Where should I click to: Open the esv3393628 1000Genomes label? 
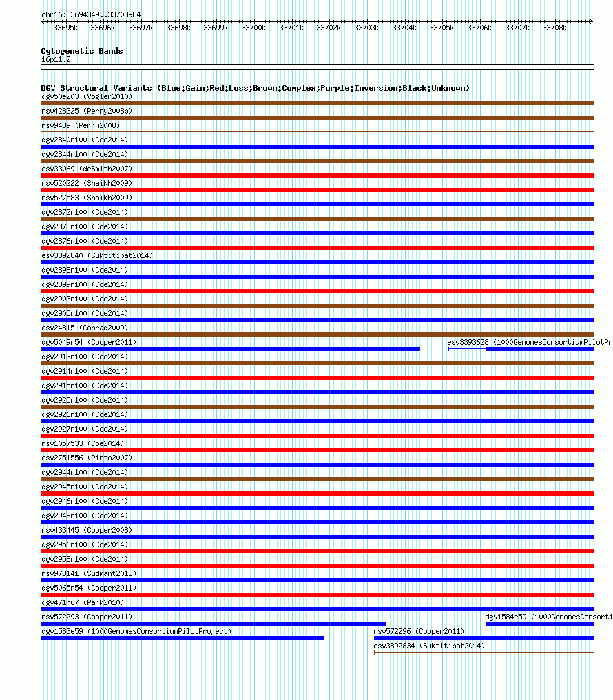point(530,342)
